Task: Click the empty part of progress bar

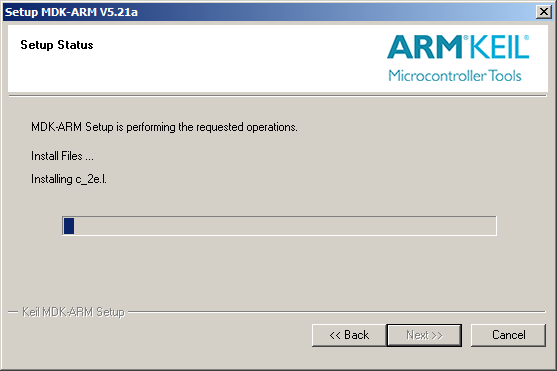Action: pyautogui.click(x=285, y=226)
